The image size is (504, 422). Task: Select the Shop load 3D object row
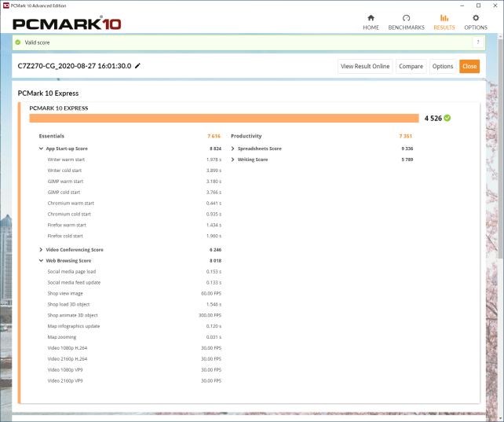(x=134, y=304)
